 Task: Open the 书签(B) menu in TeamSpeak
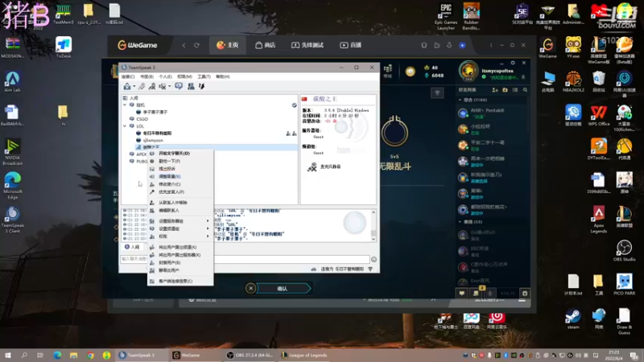[x=147, y=76]
